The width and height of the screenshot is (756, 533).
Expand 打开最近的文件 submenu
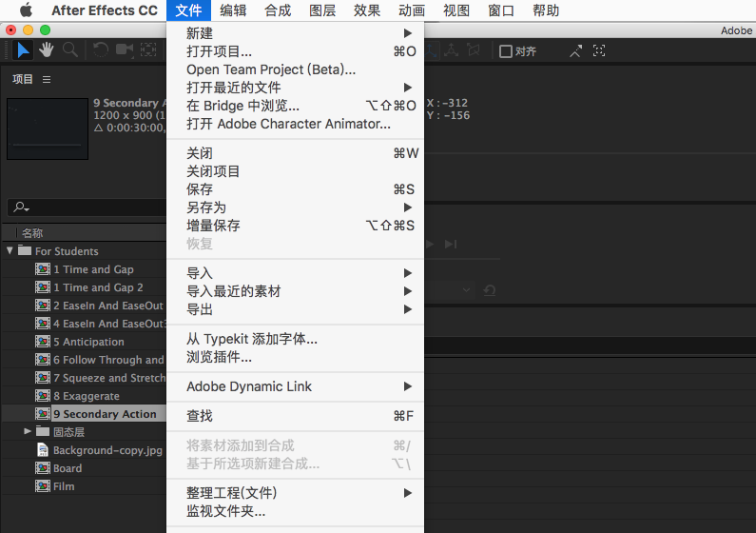pyautogui.click(x=295, y=88)
